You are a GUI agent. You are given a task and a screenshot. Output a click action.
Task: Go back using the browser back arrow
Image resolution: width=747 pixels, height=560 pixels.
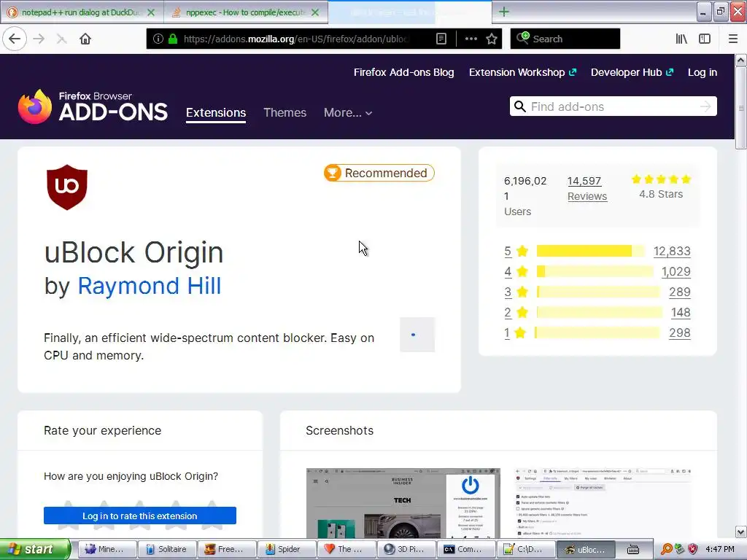(x=15, y=39)
